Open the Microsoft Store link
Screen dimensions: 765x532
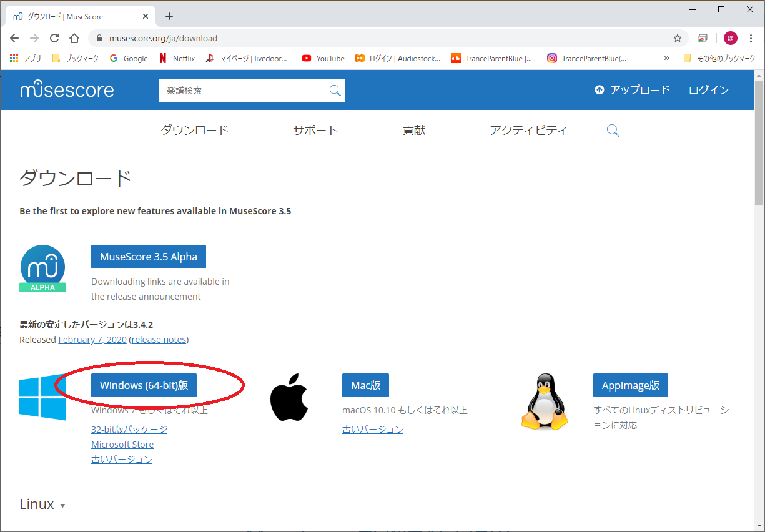[x=122, y=445]
